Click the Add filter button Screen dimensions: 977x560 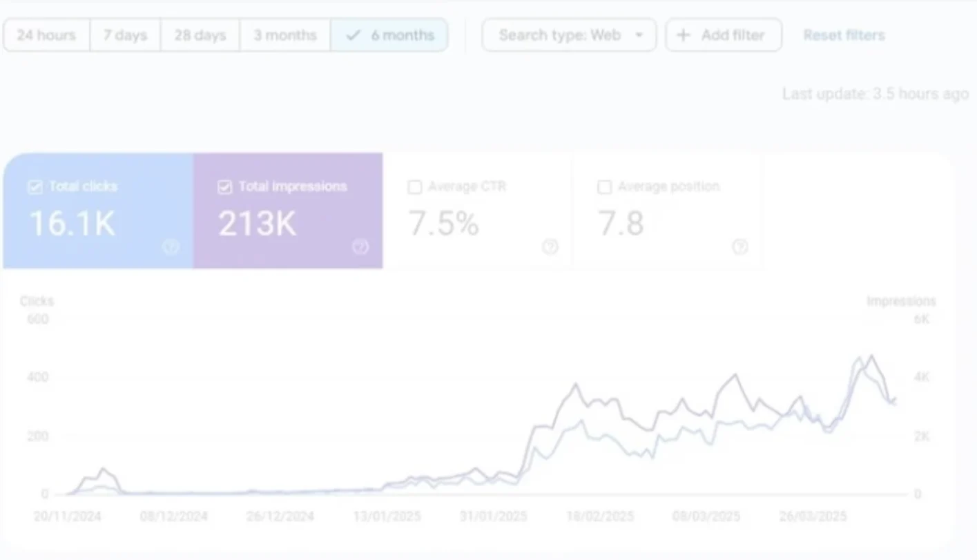[x=723, y=35]
